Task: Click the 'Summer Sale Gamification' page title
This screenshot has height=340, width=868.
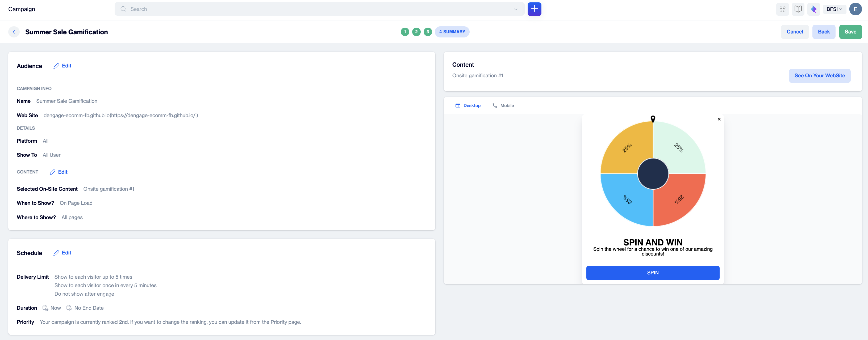Action: [66, 32]
